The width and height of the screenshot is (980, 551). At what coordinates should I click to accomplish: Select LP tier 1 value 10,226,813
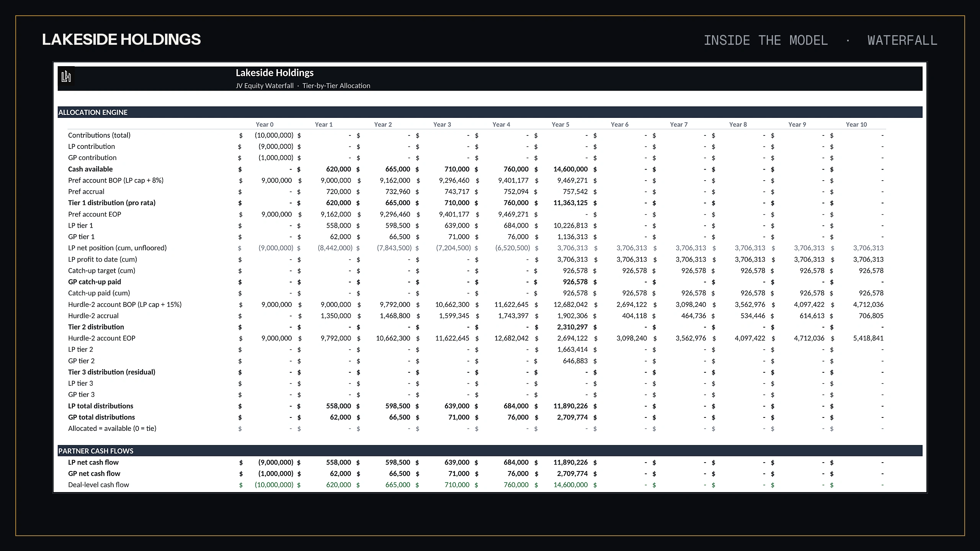pyautogui.click(x=570, y=225)
